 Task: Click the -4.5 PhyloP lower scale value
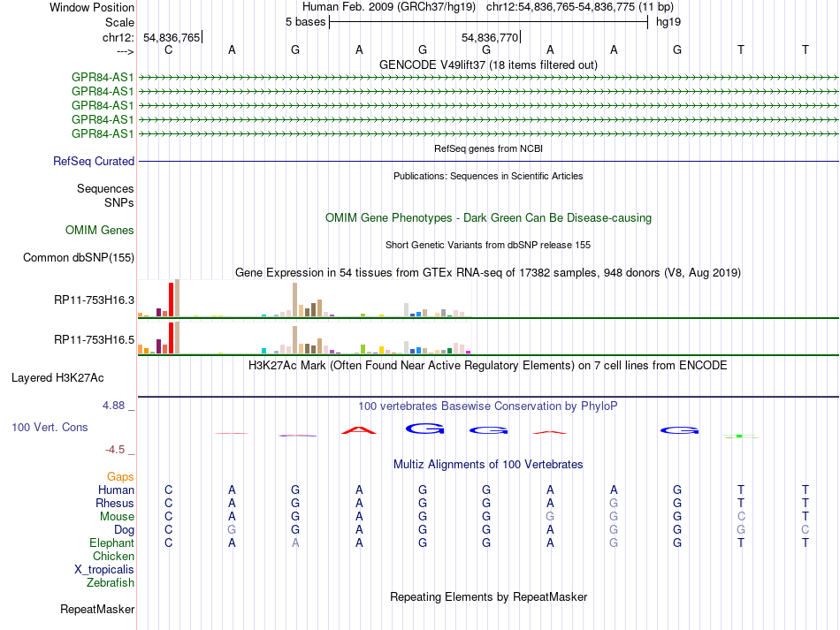tap(115, 450)
